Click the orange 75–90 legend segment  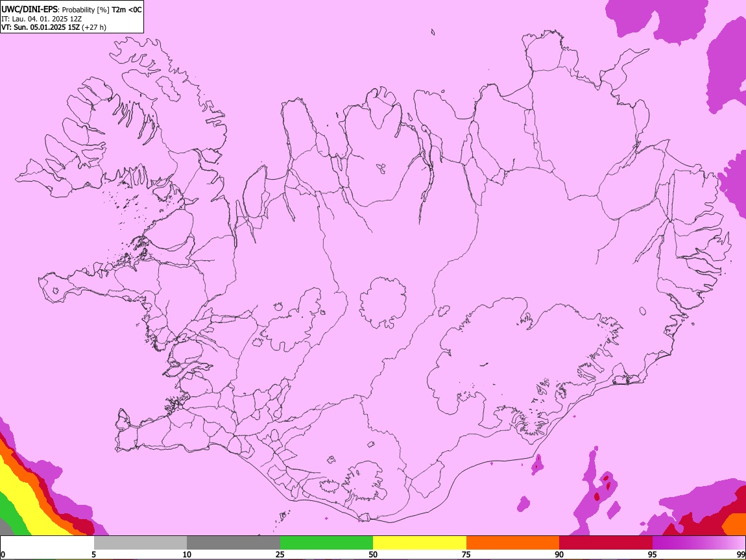click(x=513, y=542)
